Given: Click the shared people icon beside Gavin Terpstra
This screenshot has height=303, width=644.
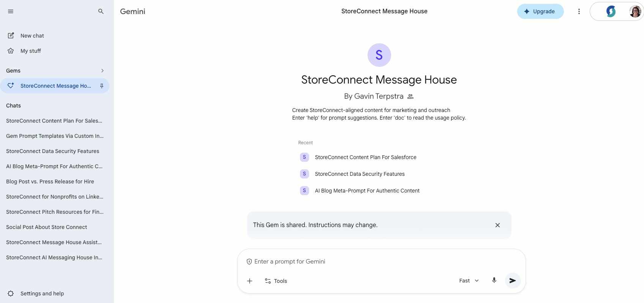Looking at the screenshot, I should click(410, 96).
